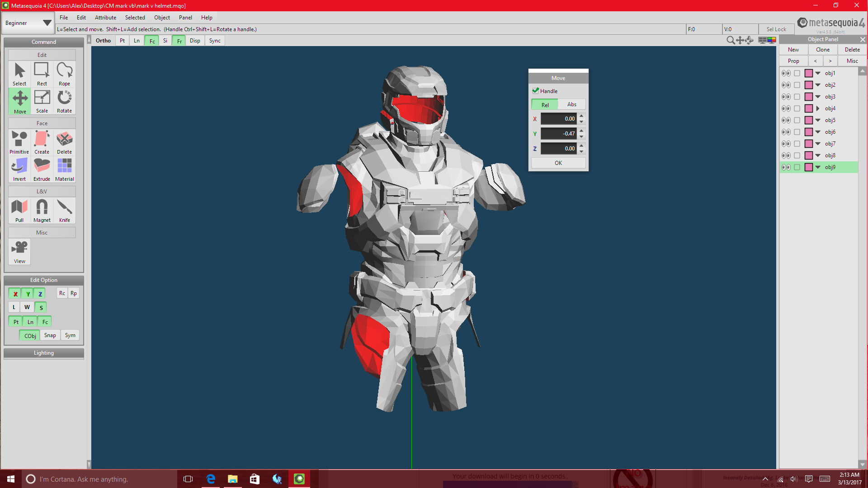Click Prop in the Object Panel

point(793,61)
